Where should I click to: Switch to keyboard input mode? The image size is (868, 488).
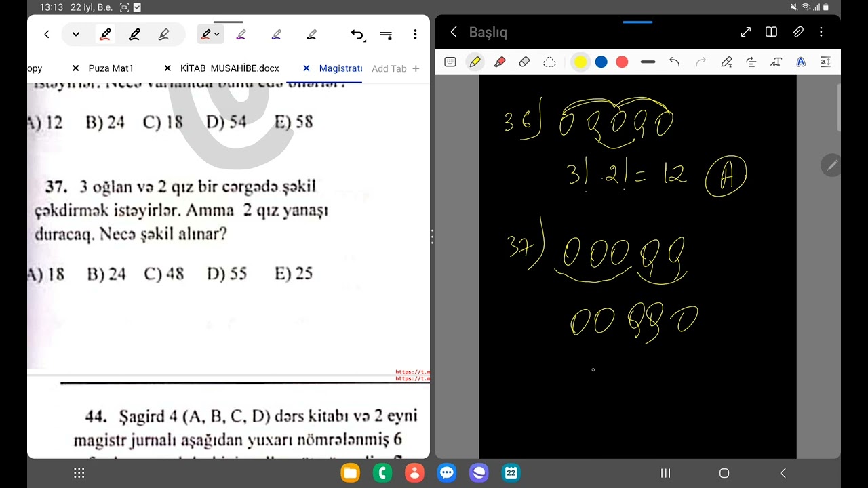coord(450,62)
